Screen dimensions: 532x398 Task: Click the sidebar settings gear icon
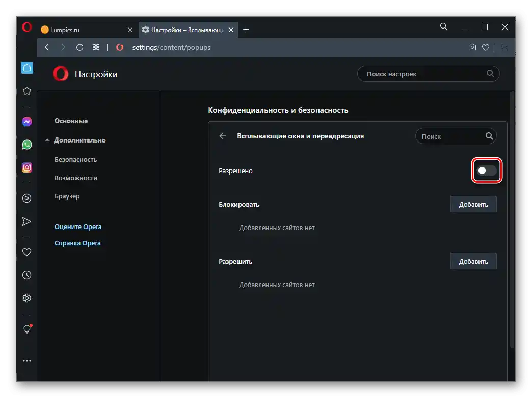pyautogui.click(x=27, y=298)
